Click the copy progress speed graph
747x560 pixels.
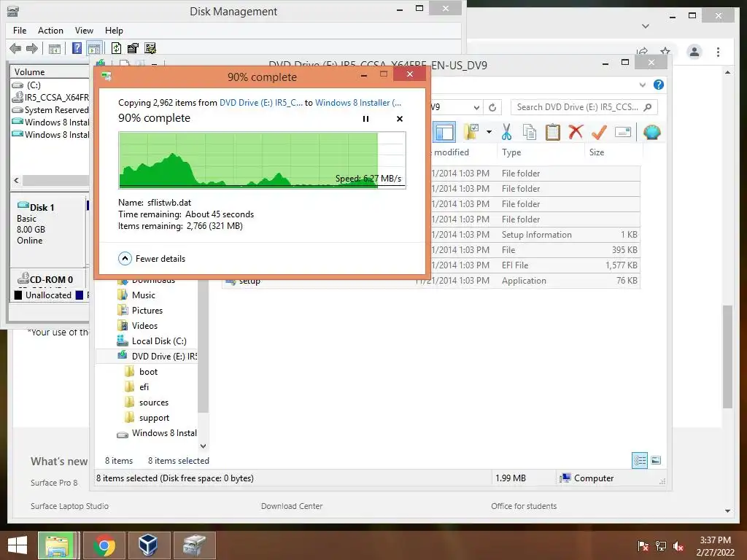point(262,160)
